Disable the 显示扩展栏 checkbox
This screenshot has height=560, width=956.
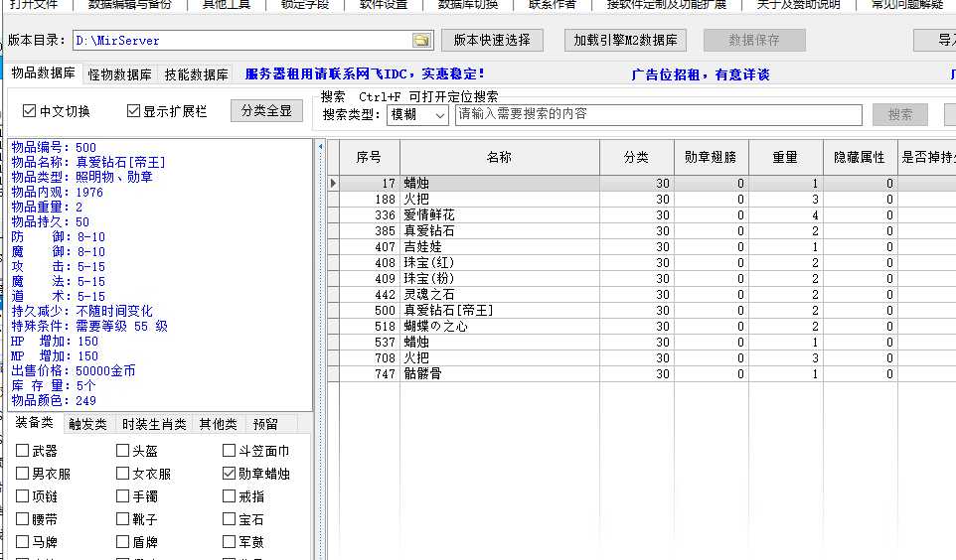133,111
